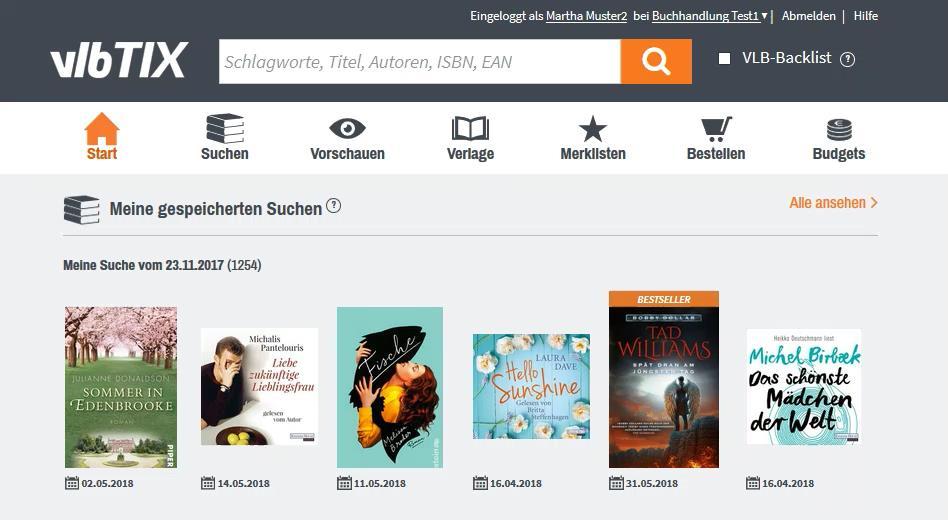Click help icon beside Meine gespeicherten Suchen

(334, 206)
